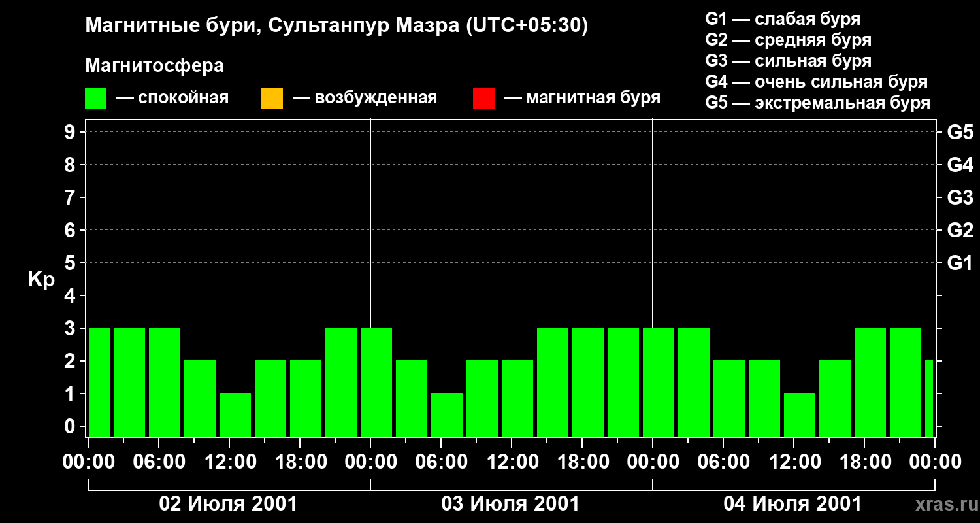Image resolution: width=980 pixels, height=523 pixels.
Task: Click the 06:00 time label above 02 Июля
Action: coord(159,462)
